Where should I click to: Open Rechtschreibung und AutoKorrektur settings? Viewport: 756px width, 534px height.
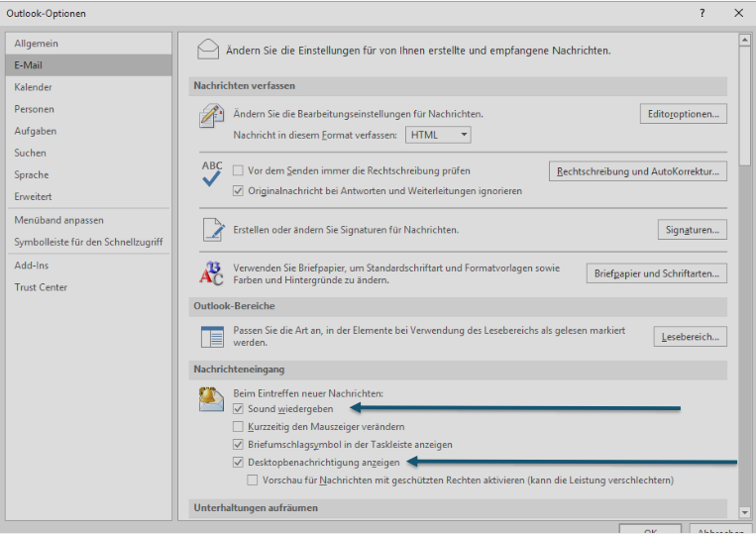637,171
